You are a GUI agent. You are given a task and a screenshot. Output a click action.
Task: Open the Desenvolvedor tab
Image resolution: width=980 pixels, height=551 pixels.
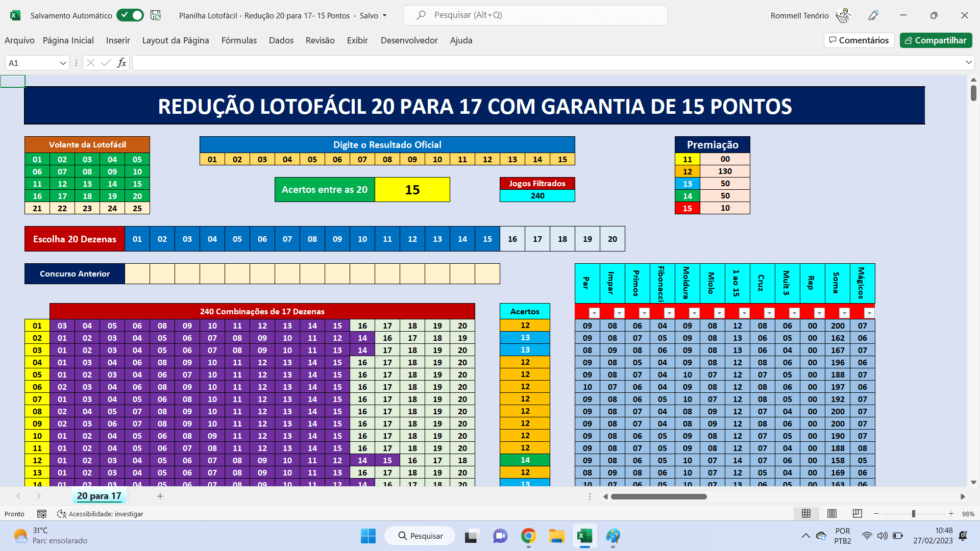[409, 40]
